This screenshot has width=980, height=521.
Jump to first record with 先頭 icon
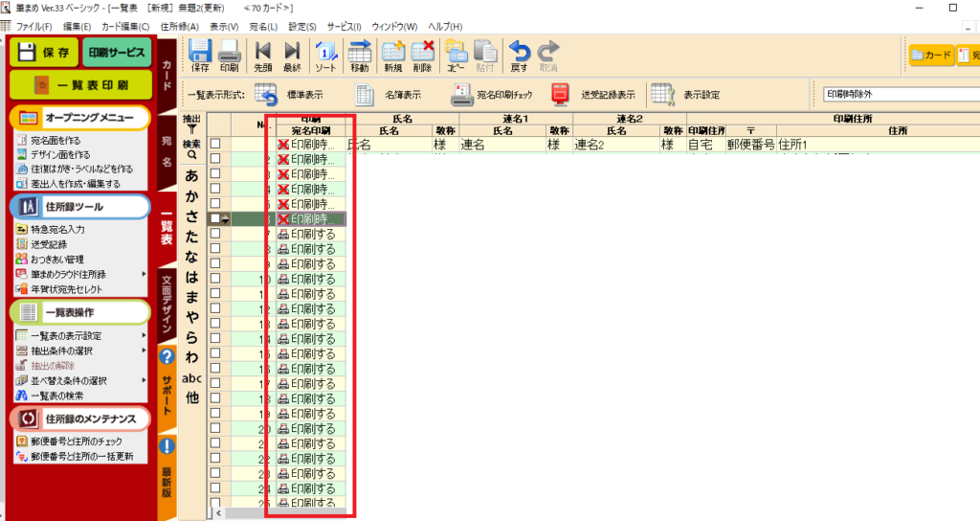pyautogui.click(x=262, y=52)
